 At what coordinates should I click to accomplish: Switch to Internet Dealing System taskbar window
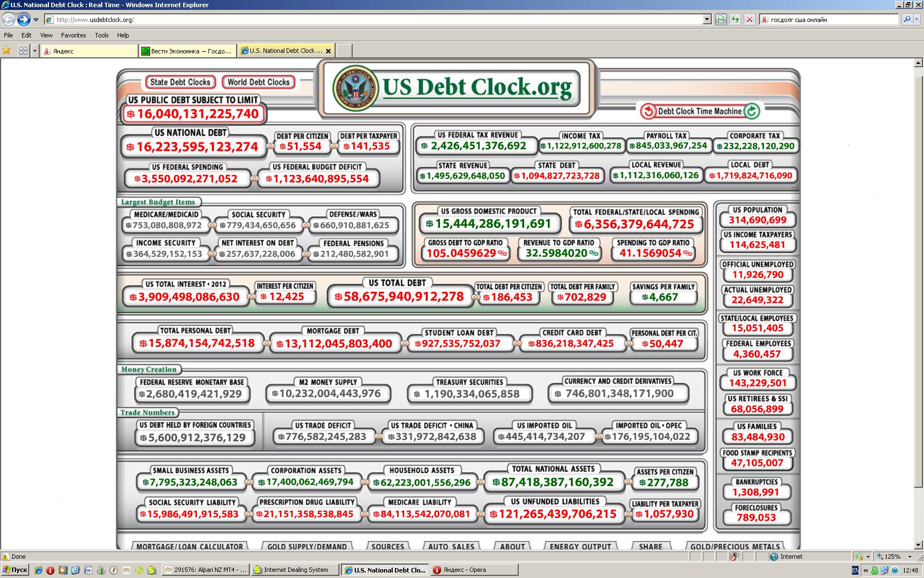click(x=295, y=570)
